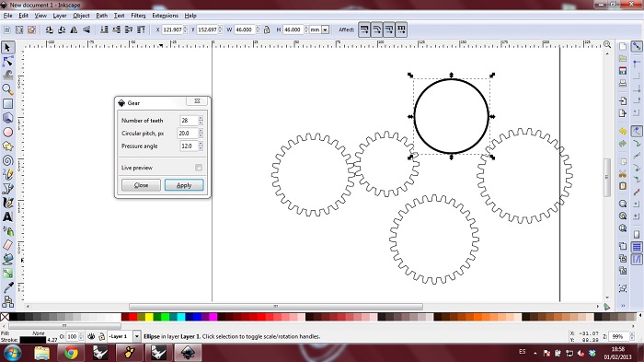Toggle fourth Affect pattern-move button
The width and height of the screenshot is (644, 362).
point(401,29)
